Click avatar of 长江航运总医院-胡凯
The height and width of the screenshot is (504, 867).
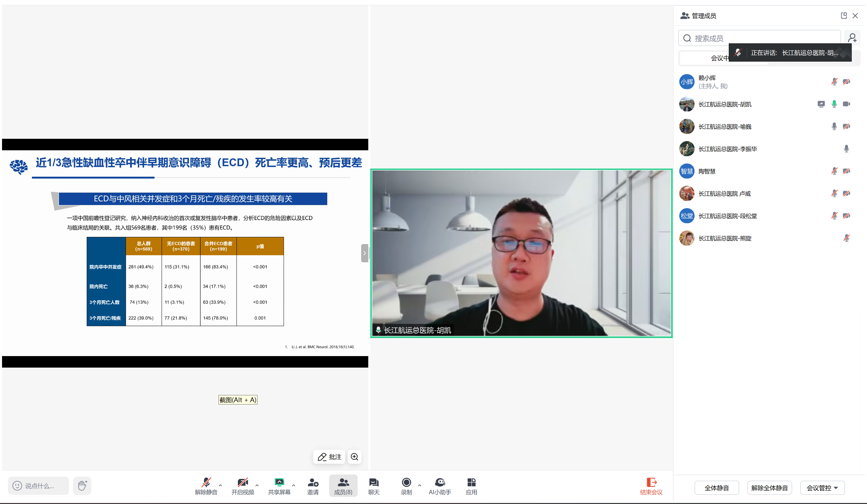pyautogui.click(x=686, y=104)
